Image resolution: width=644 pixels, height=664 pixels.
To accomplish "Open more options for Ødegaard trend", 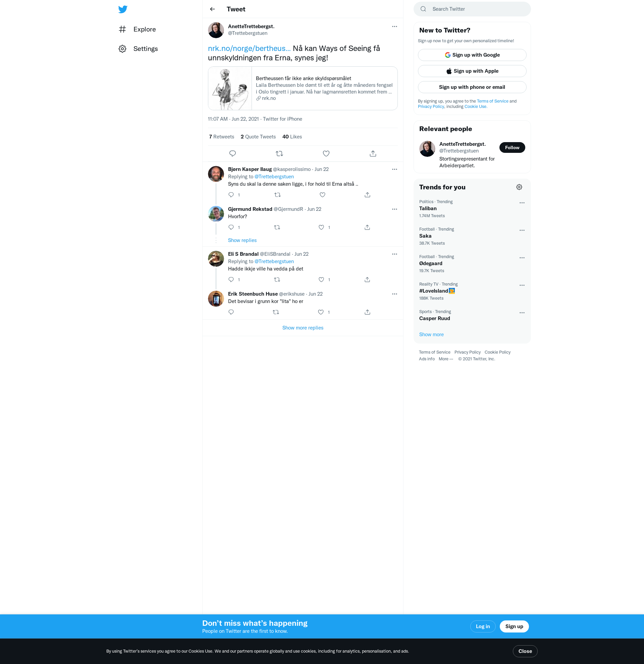I will [522, 258].
